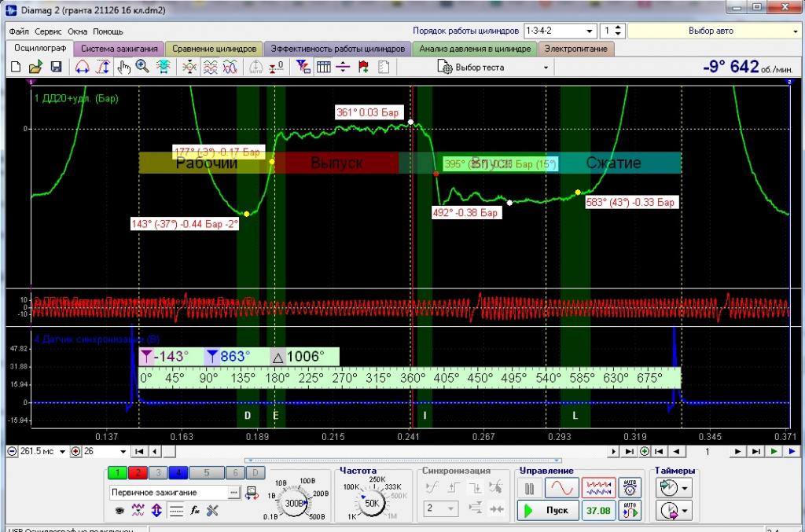The height and width of the screenshot is (532, 805).
Task: Click the purple wavy signal filter icon
Action: coord(138,510)
